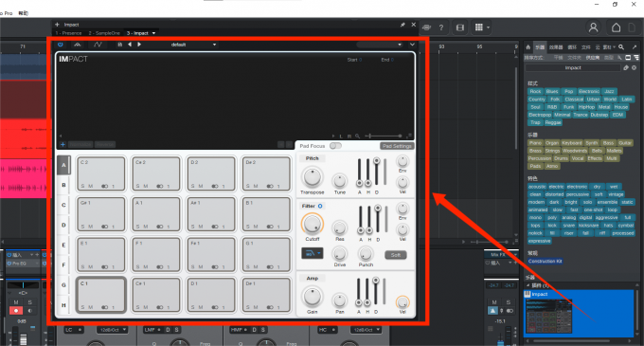Viewport: 644px width, 346px height.
Task: Open the empty dropdown at Impact header right
Action: tap(380, 45)
